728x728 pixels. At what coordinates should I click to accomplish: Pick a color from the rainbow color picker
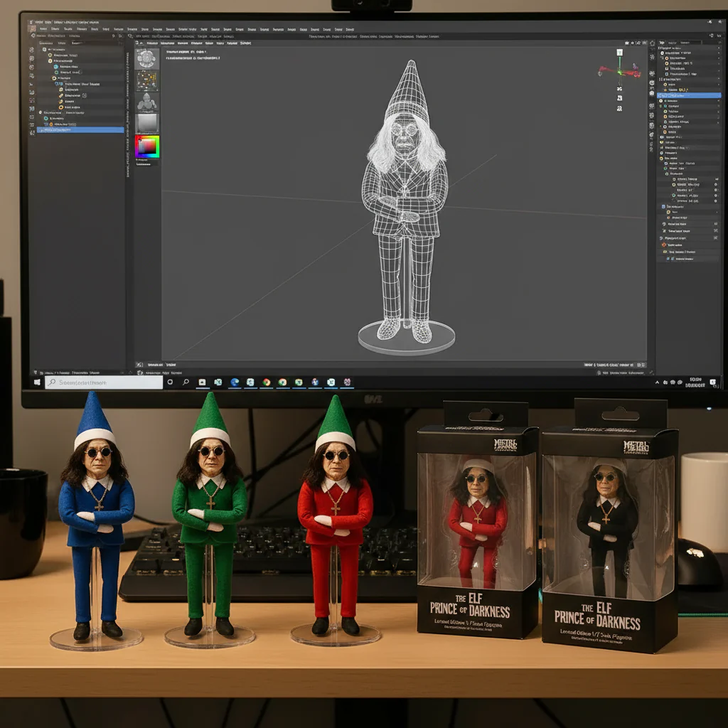(x=147, y=146)
